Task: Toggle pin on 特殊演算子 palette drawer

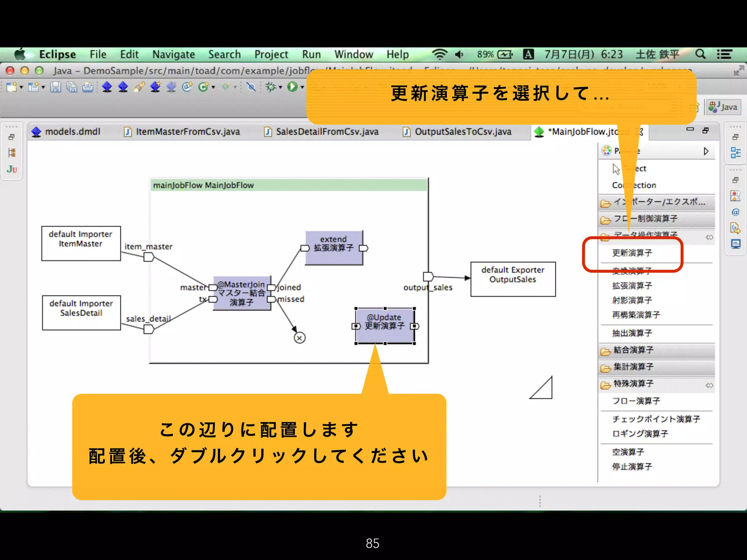Action: (x=709, y=385)
